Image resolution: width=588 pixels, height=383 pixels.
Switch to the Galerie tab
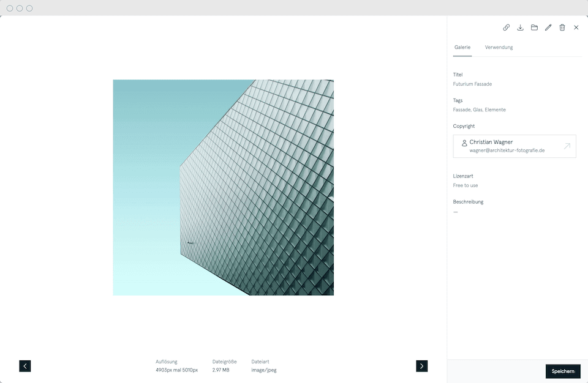click(462, 47)
